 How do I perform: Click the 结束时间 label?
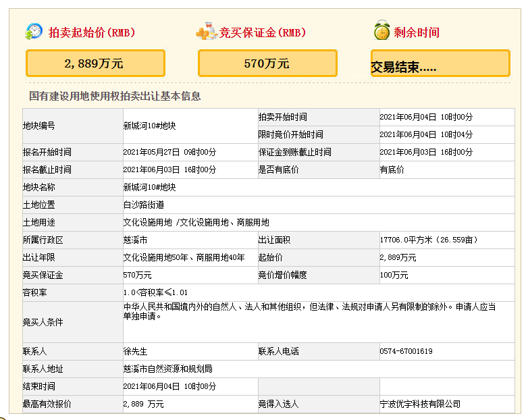click(x=39, y=386)
